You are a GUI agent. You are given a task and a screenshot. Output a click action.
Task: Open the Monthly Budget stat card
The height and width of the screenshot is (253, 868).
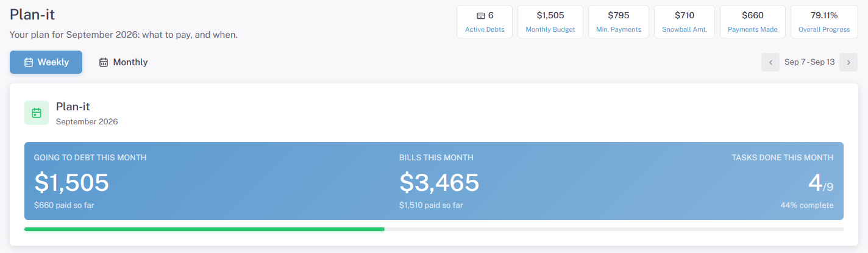pyautogui.click(x=550, y=21)
